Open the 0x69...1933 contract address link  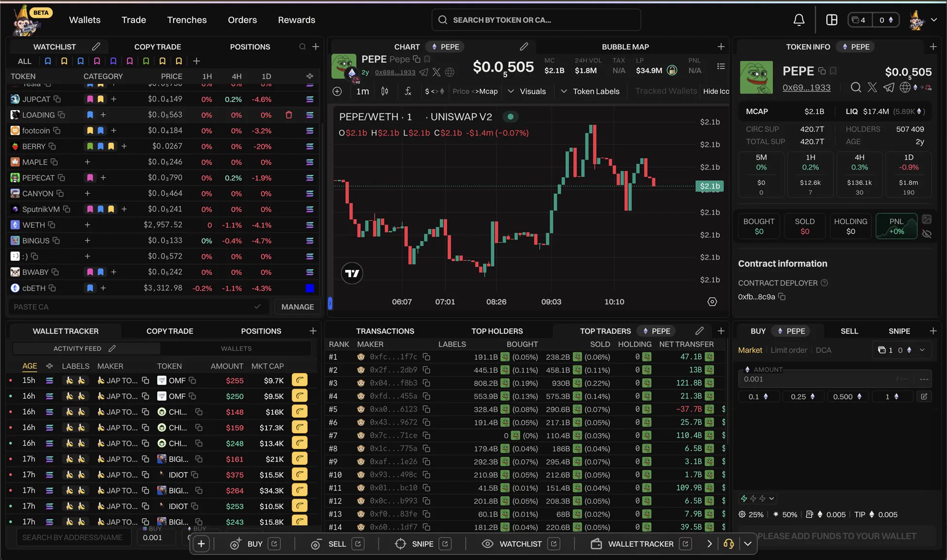click(806, 87)
